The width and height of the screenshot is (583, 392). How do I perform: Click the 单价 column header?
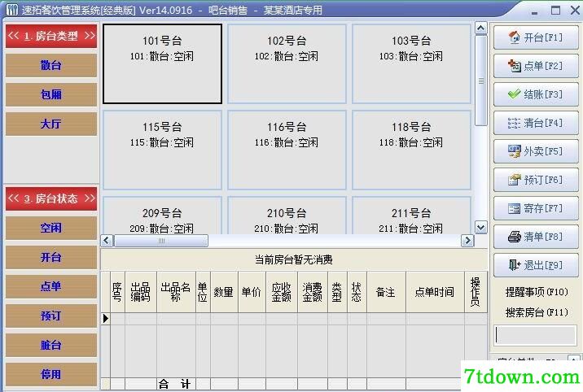coord(252,292)
